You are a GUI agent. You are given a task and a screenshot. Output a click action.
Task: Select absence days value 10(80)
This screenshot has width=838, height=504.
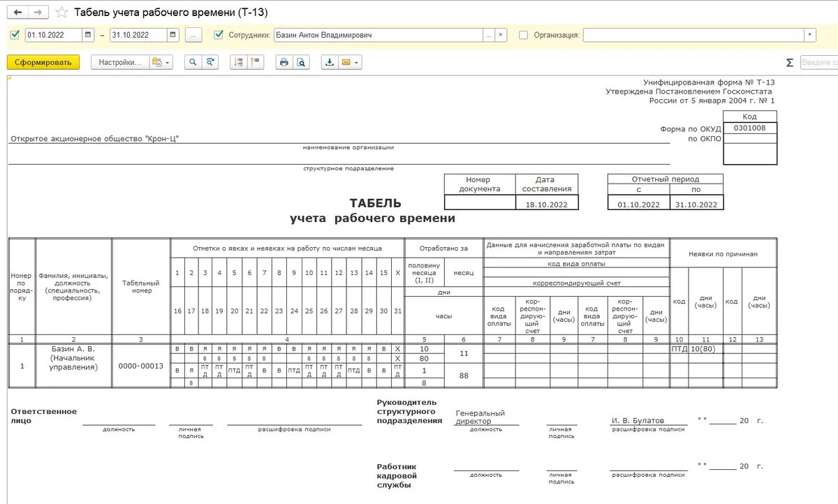pos(705,348)
